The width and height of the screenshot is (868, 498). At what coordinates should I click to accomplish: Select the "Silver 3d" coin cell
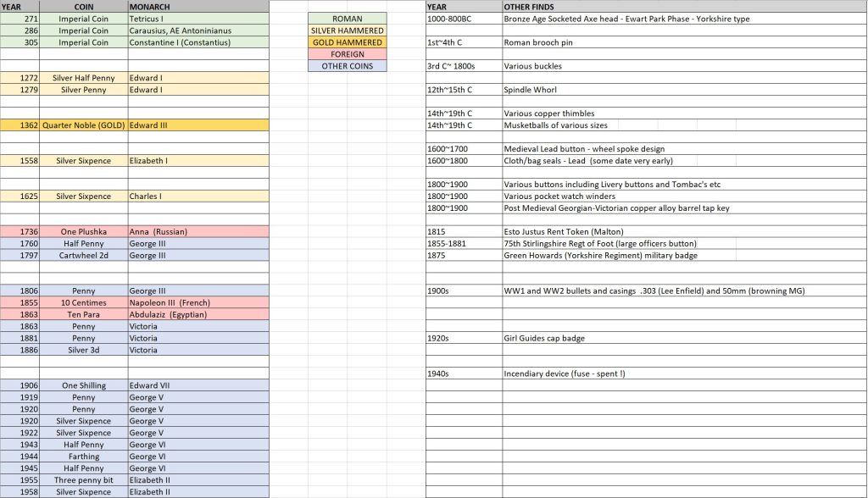click(x=84, y=350)
